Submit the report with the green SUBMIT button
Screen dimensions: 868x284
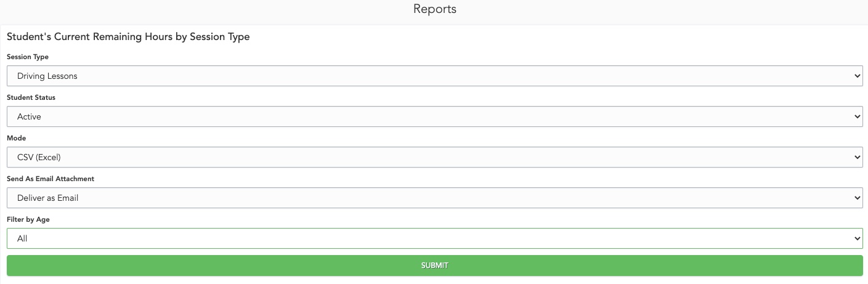[x=434, y=266]
